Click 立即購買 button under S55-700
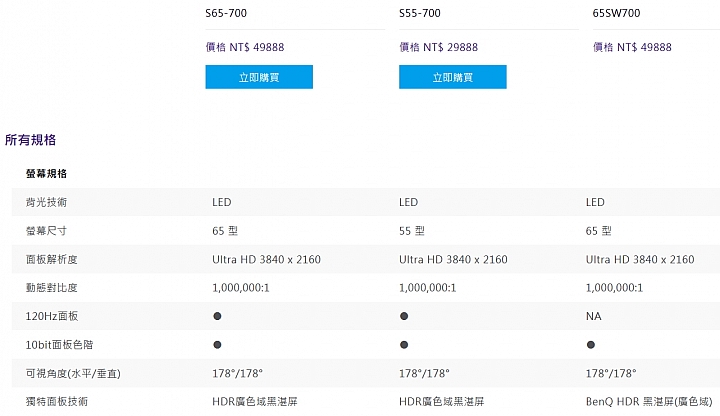 (x=453, y=77)
